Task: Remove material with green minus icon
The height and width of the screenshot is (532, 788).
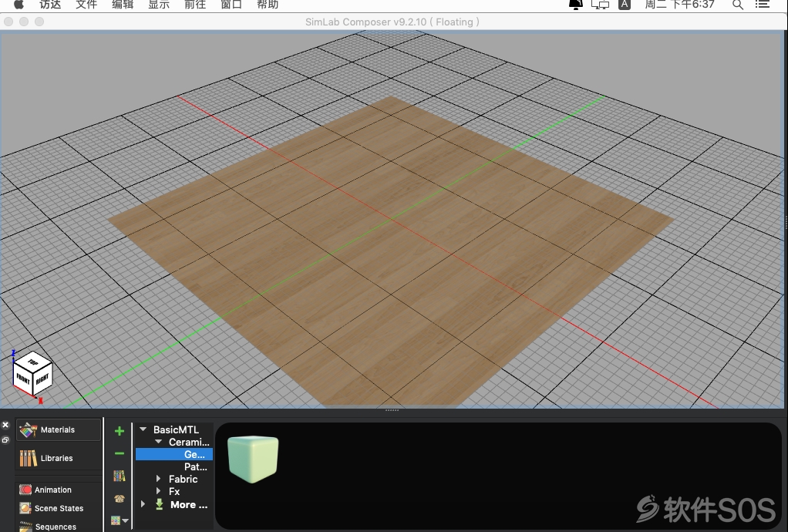Action: pos(119,453)
